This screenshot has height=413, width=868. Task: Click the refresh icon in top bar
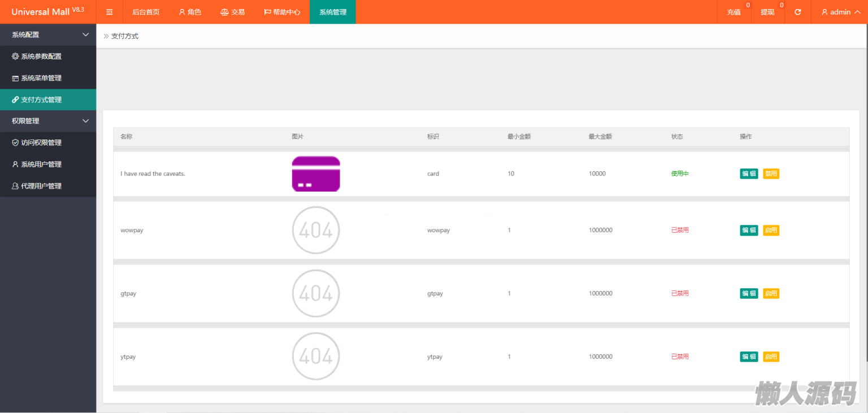797,12
